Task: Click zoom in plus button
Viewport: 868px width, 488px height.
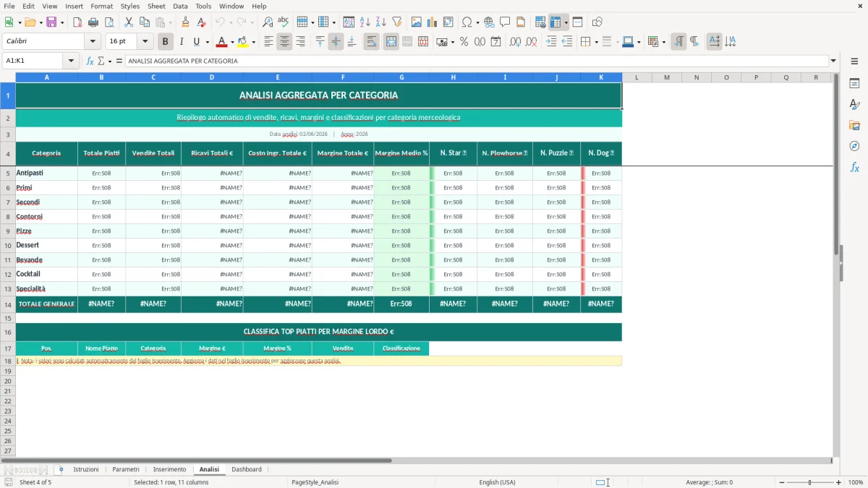Action: [x=839, y=482]
